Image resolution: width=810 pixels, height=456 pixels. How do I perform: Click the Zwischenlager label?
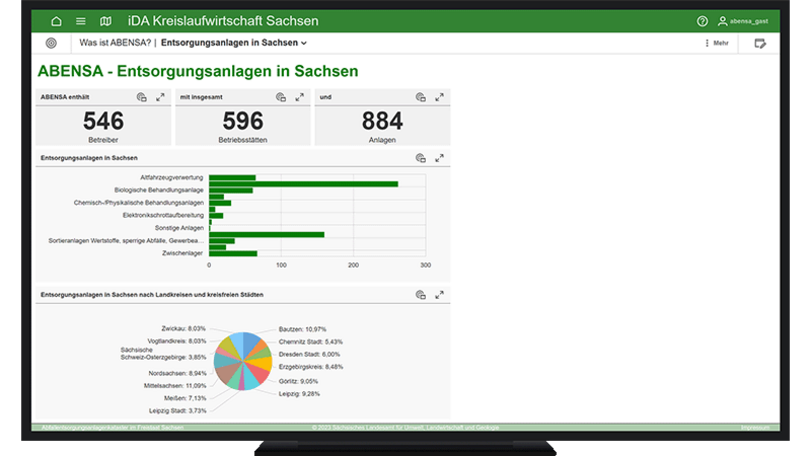182,253
